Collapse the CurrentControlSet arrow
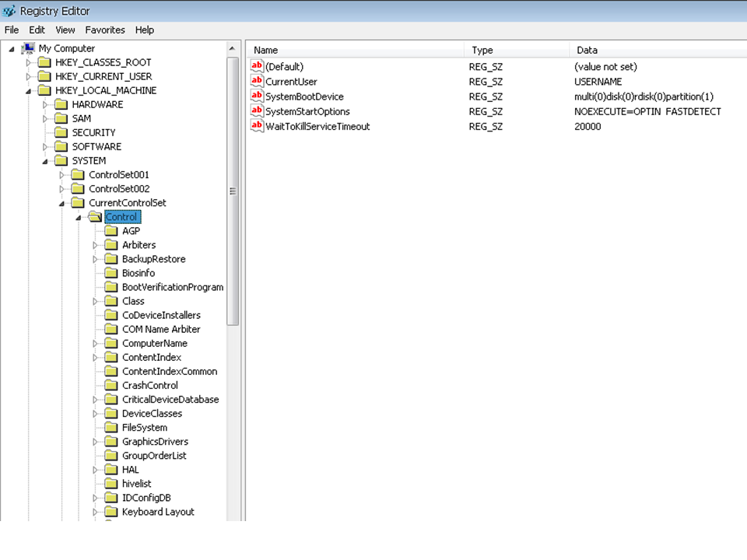This screenshot has height=560, width=747. click(x=61, y=203)
